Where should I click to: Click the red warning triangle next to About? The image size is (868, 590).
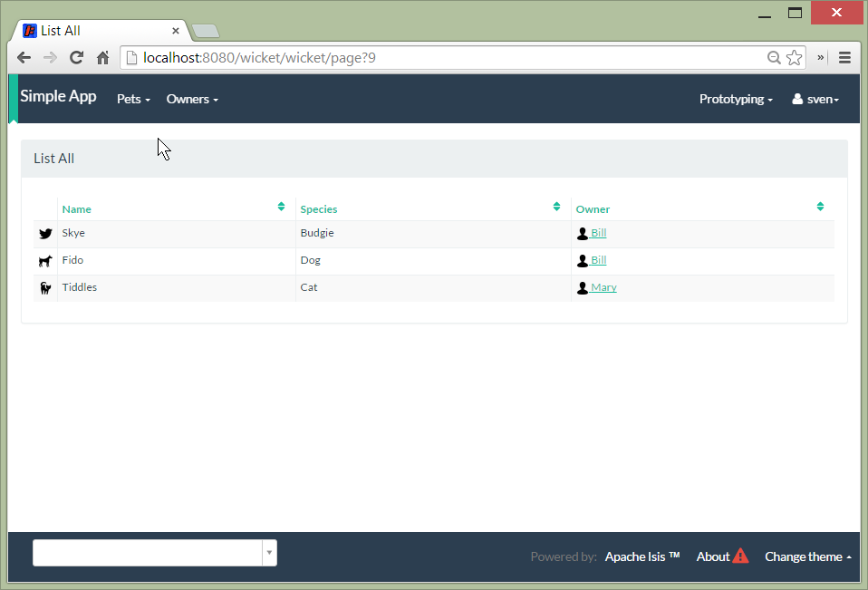point(740,556)
